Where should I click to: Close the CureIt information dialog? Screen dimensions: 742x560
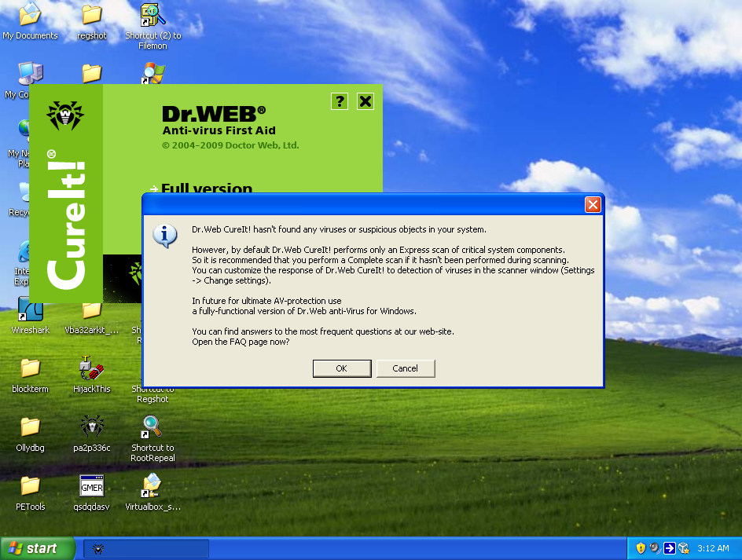593,205
